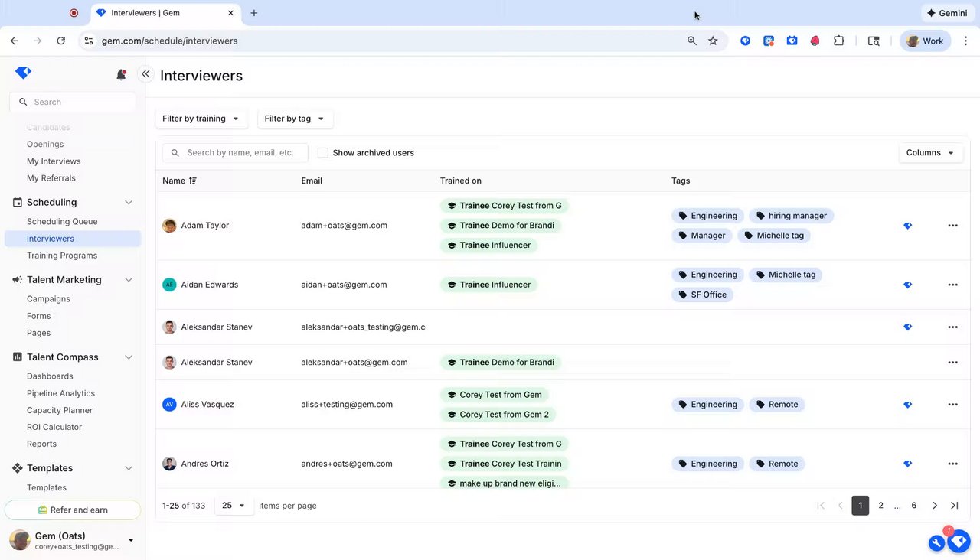
Task: Open Scheduling Queue in the sidebar
Action: tap(62, 222)
